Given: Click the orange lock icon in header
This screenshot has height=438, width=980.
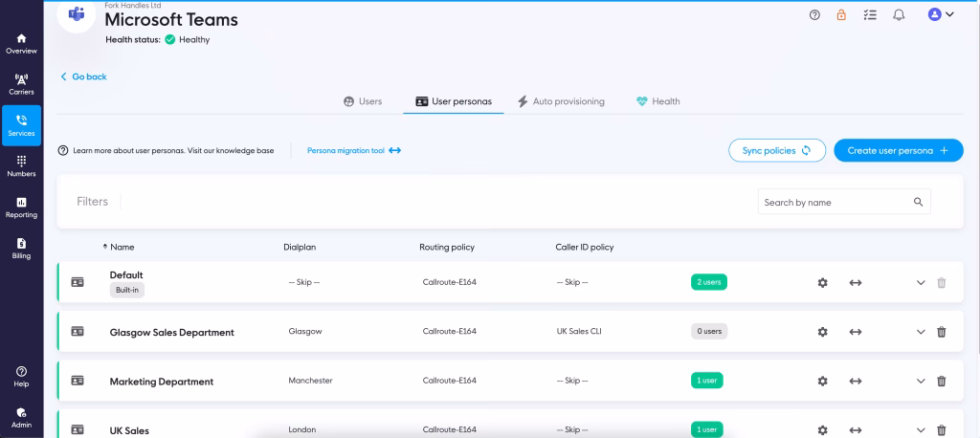Looking at the screenshot, I should (842, 15).
